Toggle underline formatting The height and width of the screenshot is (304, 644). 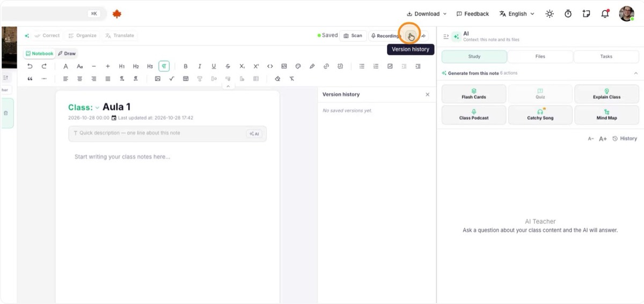(214, 66)
